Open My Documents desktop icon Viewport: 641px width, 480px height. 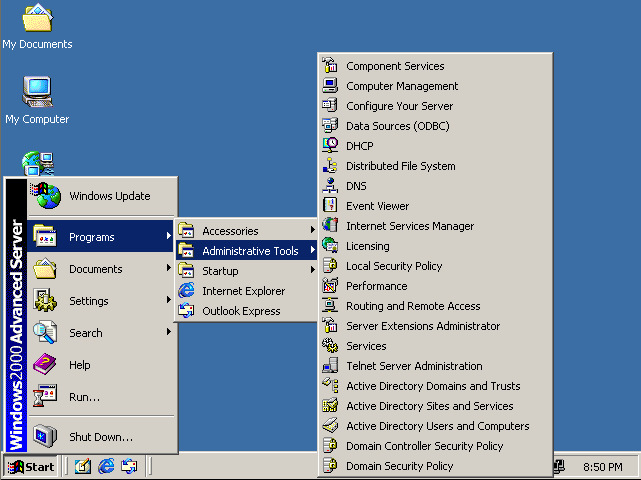[37, 18]
